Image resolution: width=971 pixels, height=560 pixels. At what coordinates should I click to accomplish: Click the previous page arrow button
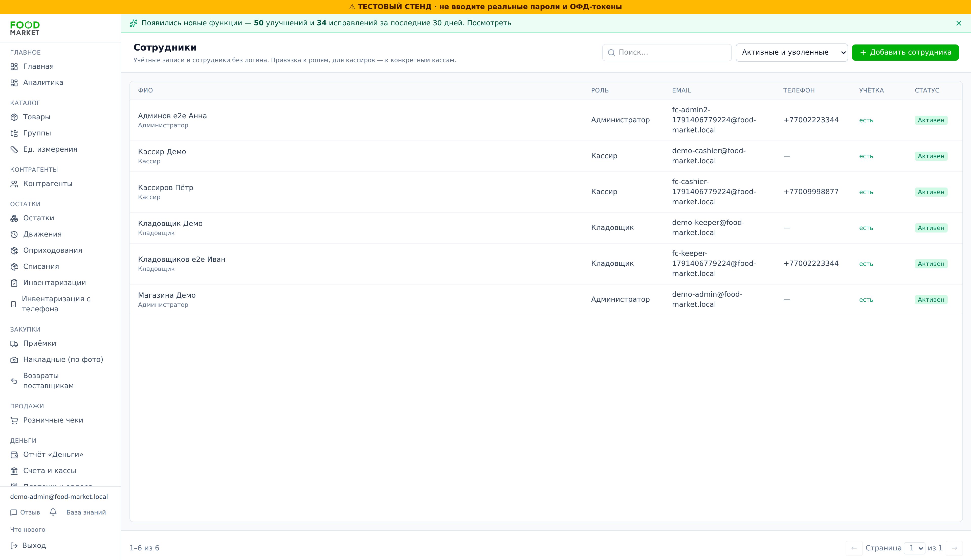pyautogui.click(x=854, y=548)
